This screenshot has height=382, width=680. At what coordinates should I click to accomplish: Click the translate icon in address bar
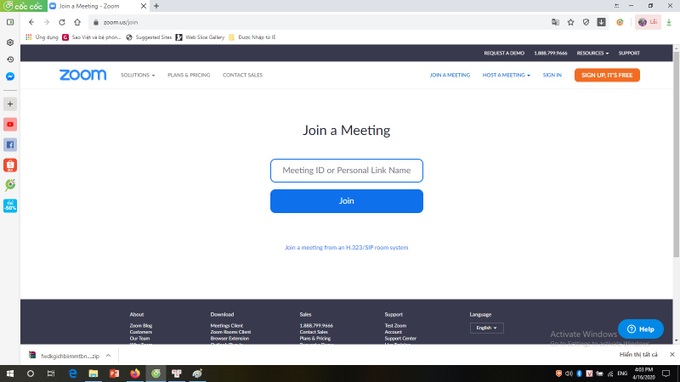coord(555,22)
